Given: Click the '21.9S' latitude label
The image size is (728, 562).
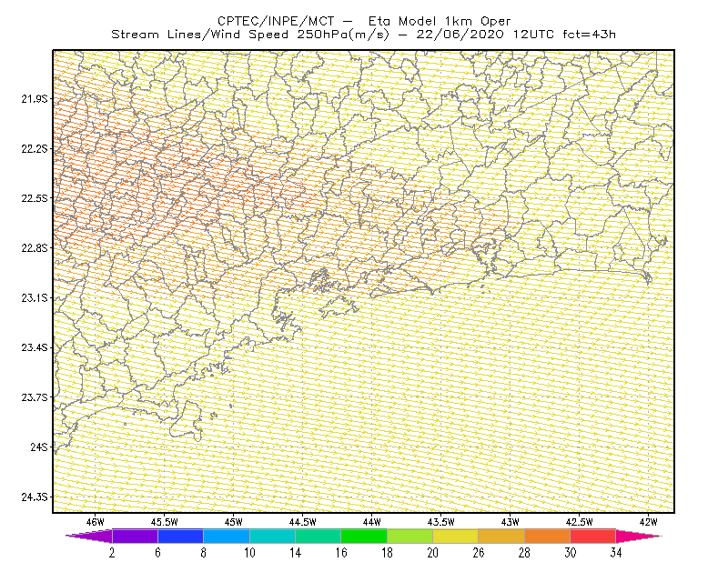Looking at the screenshot, I should [x=35, y=99].
